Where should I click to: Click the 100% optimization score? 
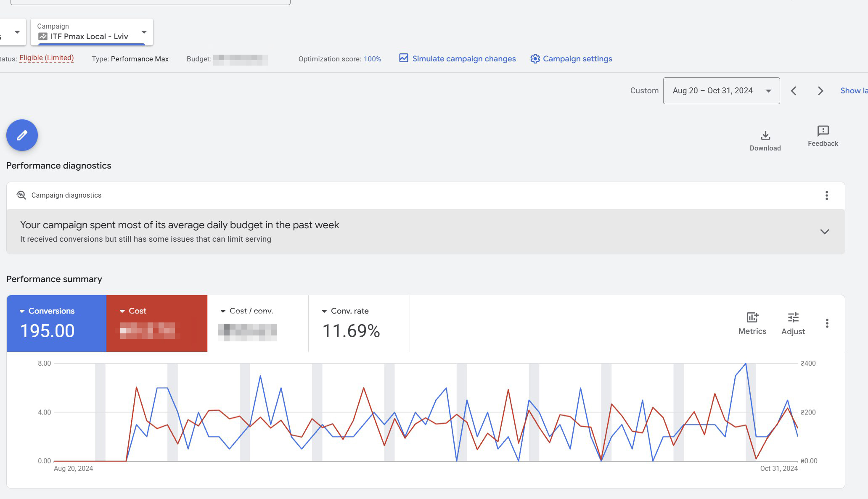point(372,59)
